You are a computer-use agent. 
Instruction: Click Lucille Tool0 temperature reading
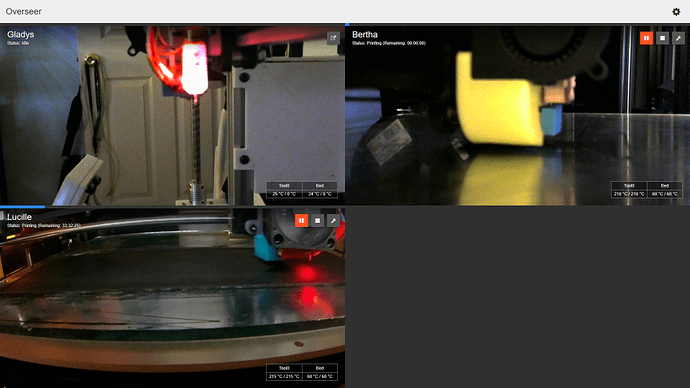pos(284,376)
